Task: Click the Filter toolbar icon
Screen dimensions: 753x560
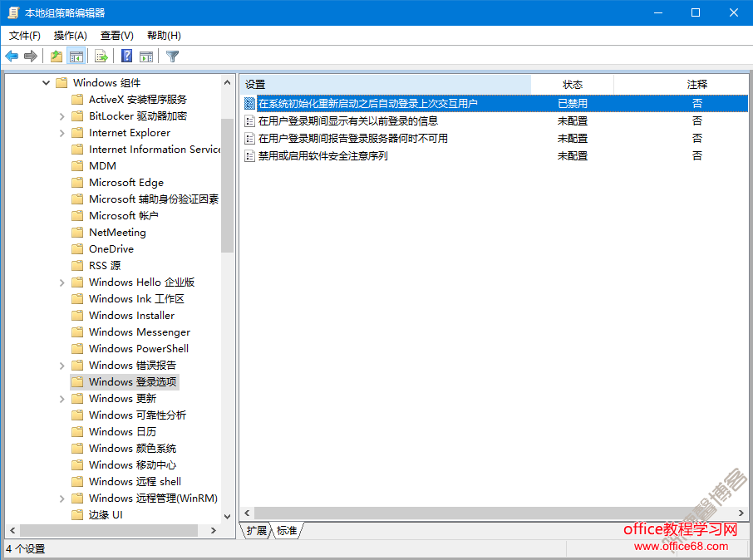Action: [170, 56]
